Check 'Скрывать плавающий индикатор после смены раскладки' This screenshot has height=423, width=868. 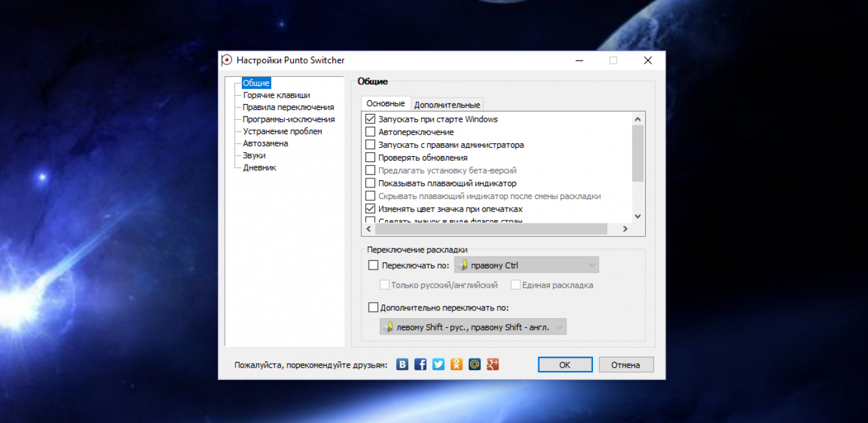pyautogui.click(x=371, y=196)
